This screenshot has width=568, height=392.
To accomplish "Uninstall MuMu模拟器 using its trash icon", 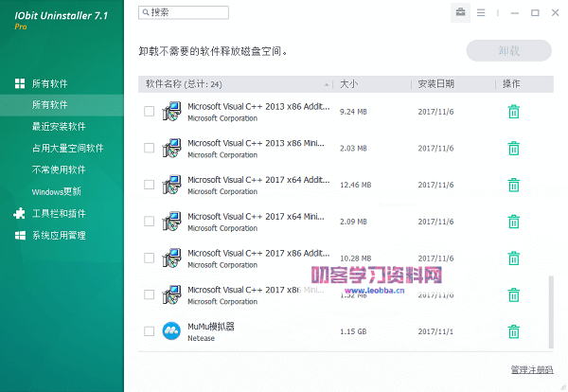I will coord(514,331).
